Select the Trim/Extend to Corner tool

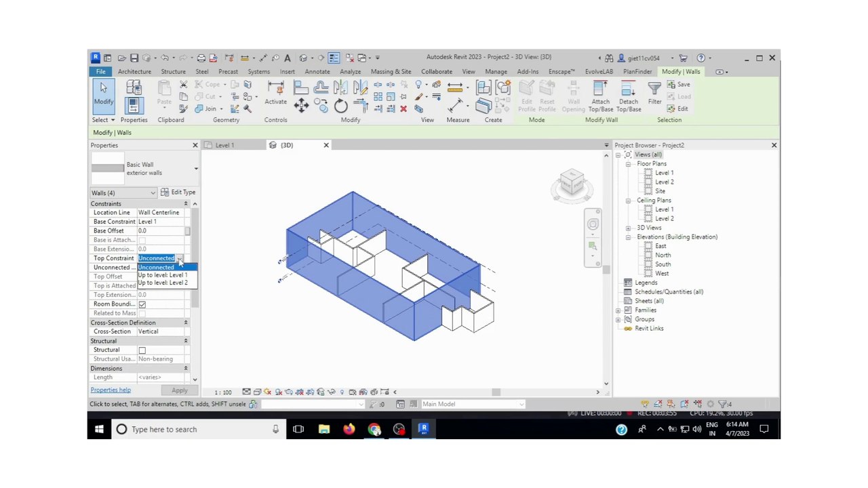point(360,106)
